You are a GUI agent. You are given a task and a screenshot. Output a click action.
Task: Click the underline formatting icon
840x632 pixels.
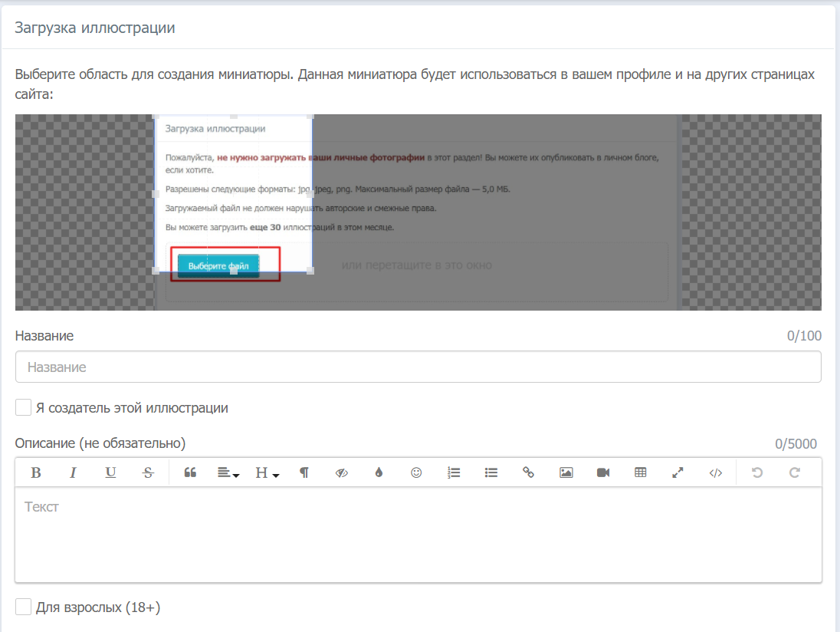coord(110,472)
